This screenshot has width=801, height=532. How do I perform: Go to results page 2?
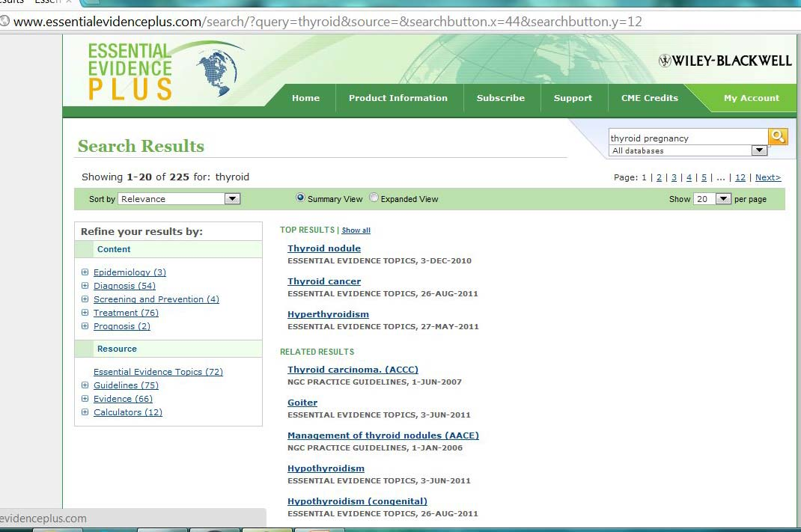point(659,177)
